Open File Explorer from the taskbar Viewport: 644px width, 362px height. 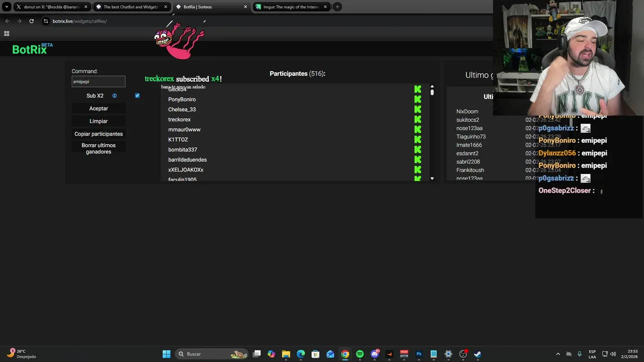tap(286, 354)
